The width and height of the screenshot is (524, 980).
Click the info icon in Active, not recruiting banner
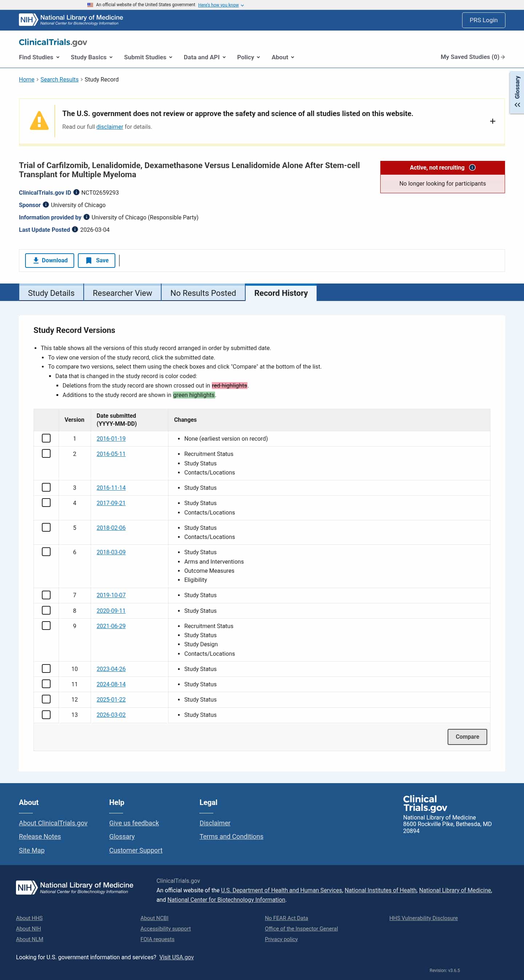tap(472, 167)
